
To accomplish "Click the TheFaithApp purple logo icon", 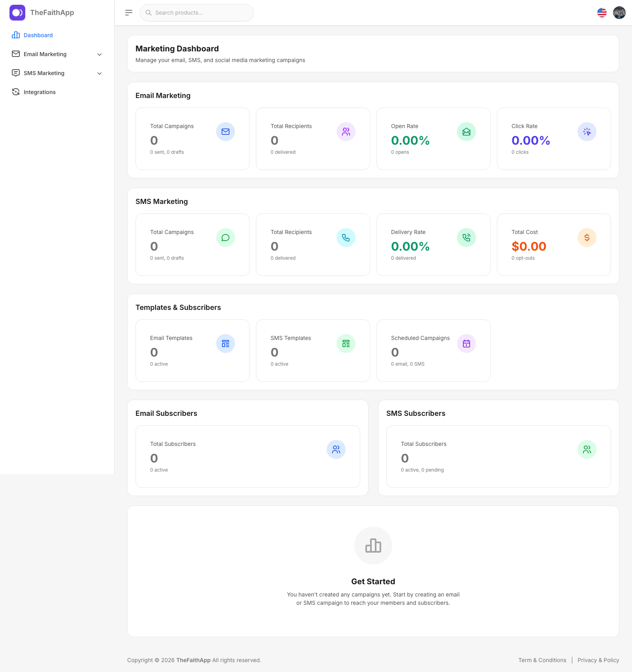I will coord(17,13).
